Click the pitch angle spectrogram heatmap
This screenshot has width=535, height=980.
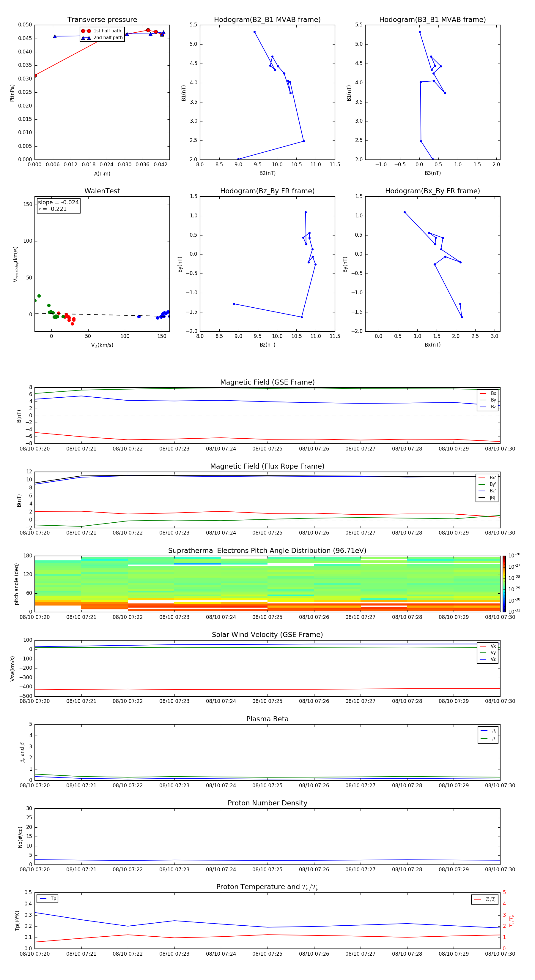267,584
